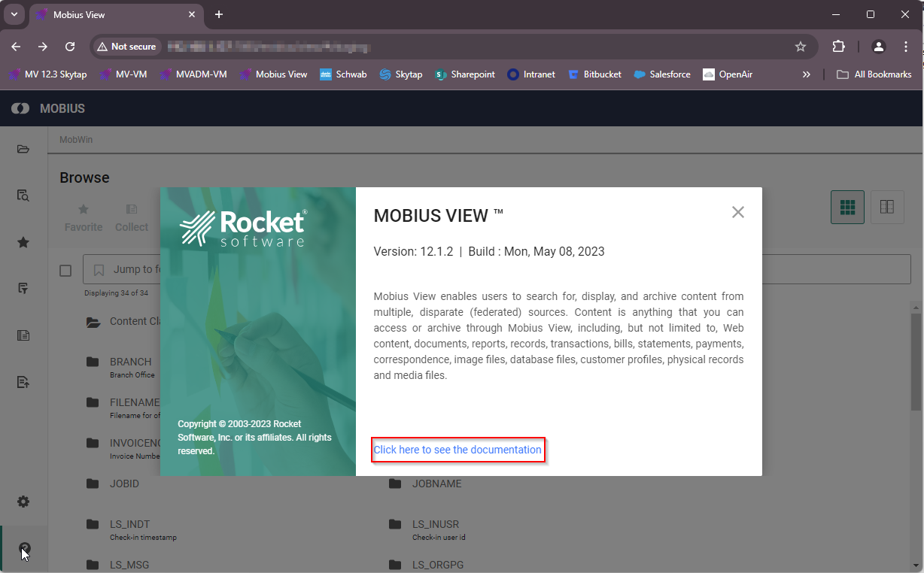This screenshot has height=573, width=924.
Task: Click the settings gear in sidebar
Action: click(x=23, y=502)
